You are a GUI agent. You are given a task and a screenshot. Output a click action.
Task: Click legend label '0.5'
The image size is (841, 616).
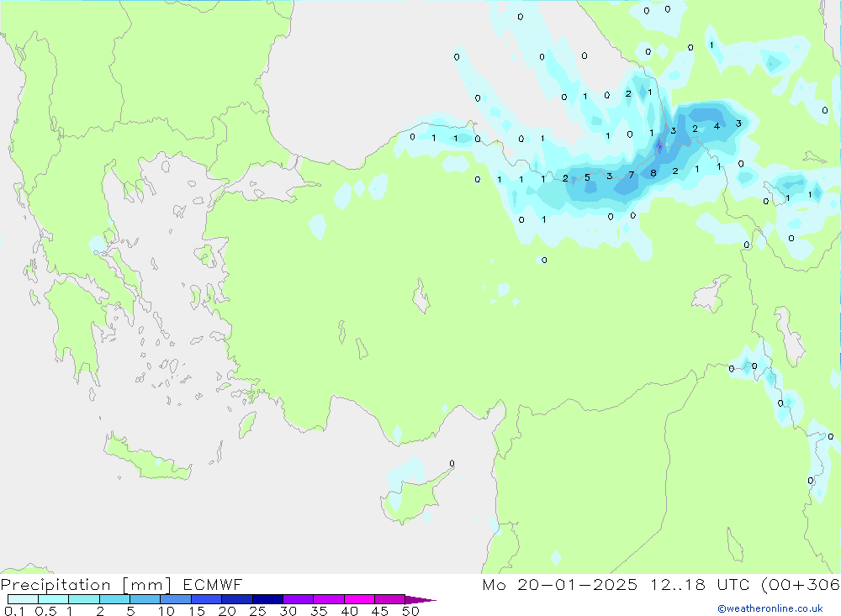pyautogui.click(x=45, y=611)
